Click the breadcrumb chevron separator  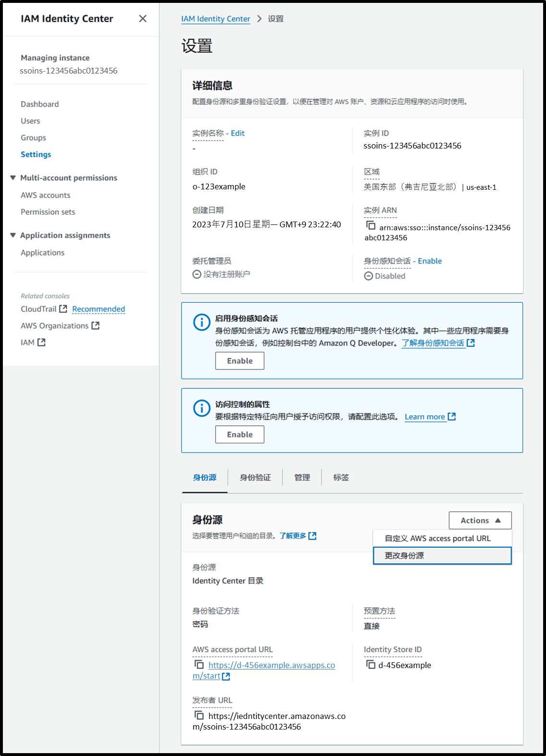[259, 19]
